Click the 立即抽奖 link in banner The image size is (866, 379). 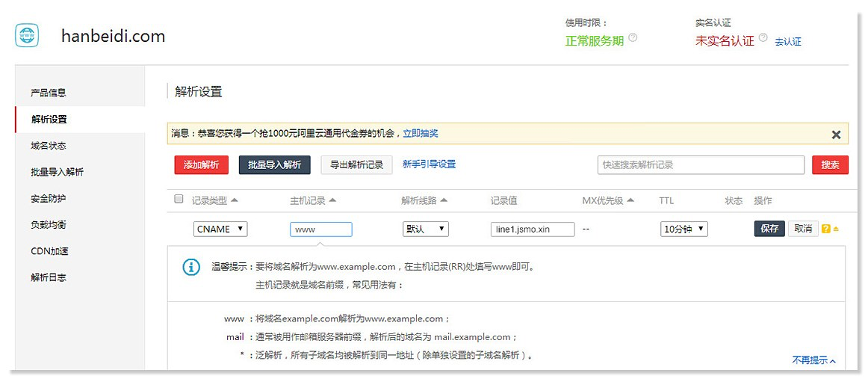(x=420, y=133)
